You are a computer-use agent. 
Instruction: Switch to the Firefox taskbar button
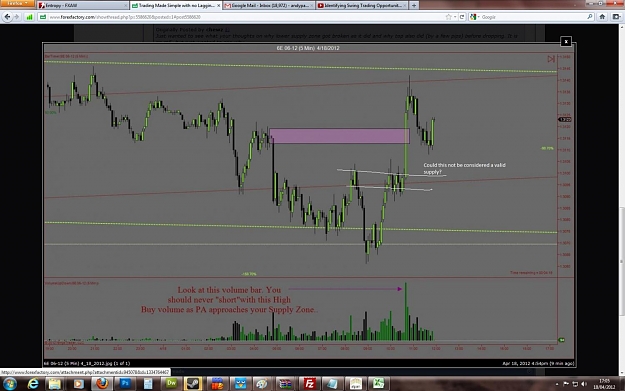(102, 384)
